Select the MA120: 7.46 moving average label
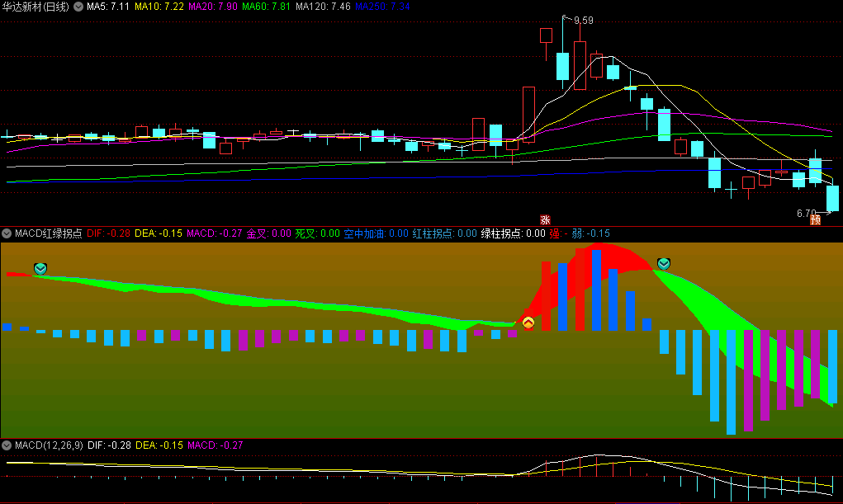Image resolution: width=843 pixels, height=504 pixels. [323, 7]
